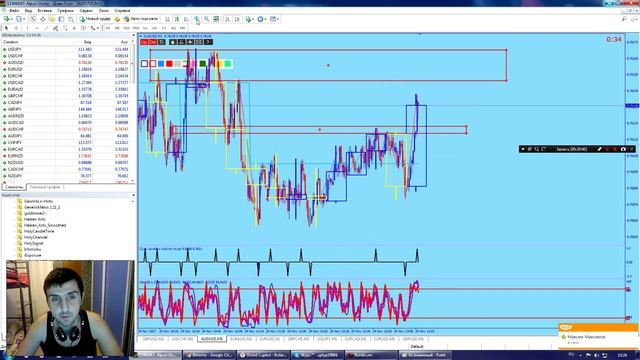Click the question mark help icon on chart
This screenshot has height=360, width=640.
click(208, 42)
